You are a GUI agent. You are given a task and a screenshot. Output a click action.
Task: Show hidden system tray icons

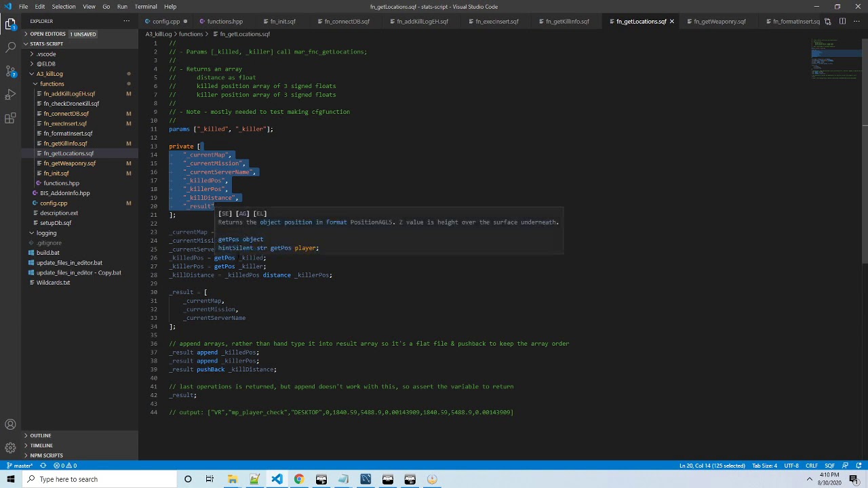(809, 479)
